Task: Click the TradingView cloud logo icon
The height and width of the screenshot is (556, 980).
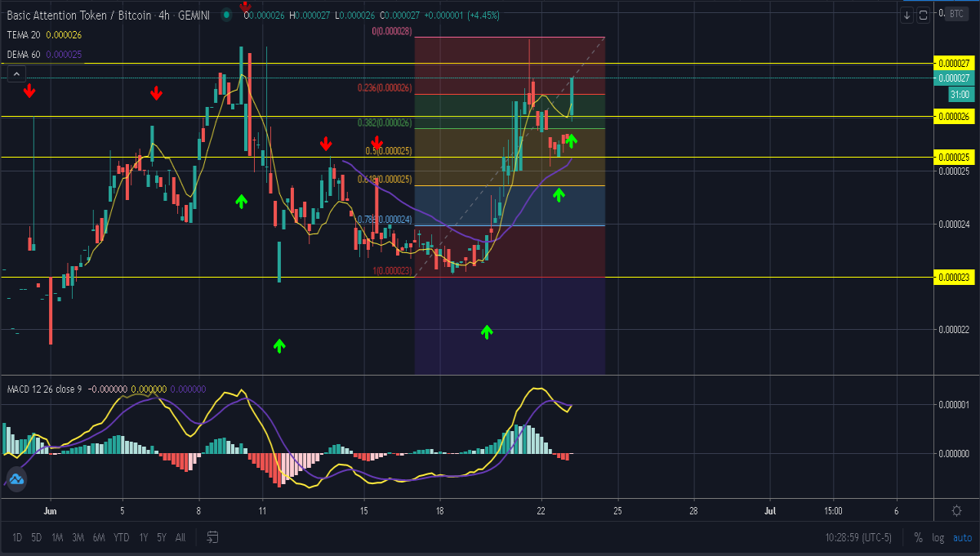Action: 16,479
